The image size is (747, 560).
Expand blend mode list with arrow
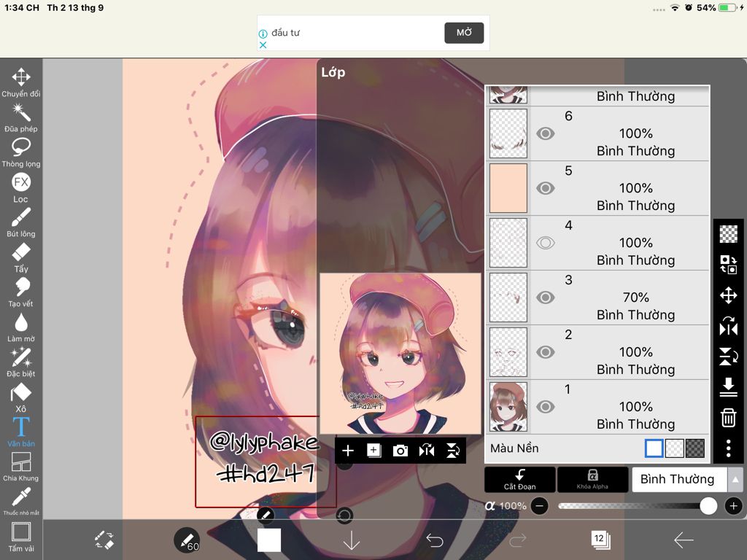(735, 480)
